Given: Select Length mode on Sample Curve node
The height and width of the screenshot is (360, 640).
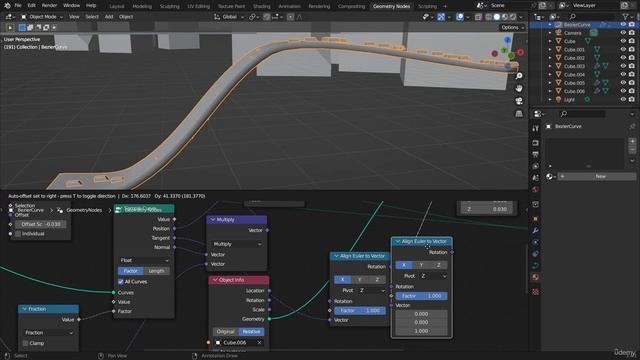Looking at the screenshot, I should [156, 271].
